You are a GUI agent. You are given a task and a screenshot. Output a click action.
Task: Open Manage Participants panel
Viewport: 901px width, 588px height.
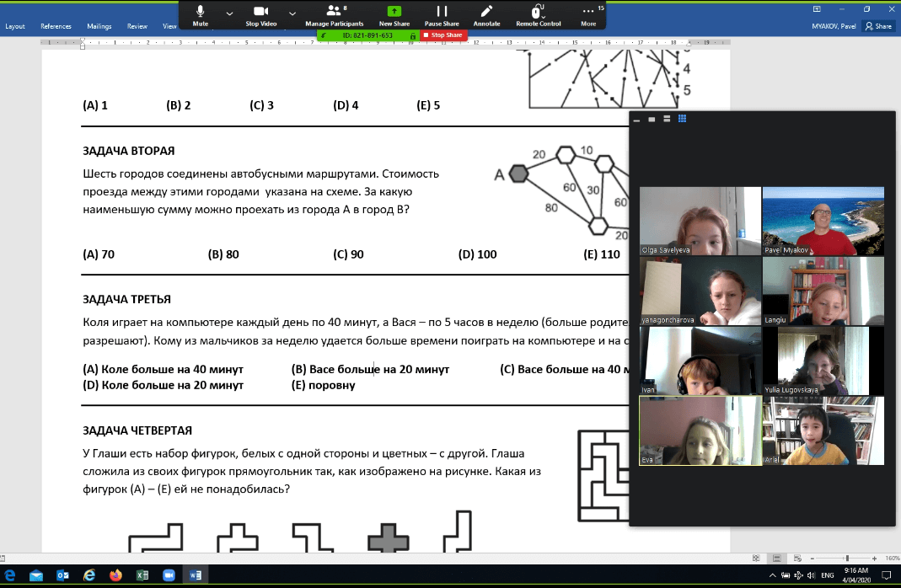coord(334,14)
